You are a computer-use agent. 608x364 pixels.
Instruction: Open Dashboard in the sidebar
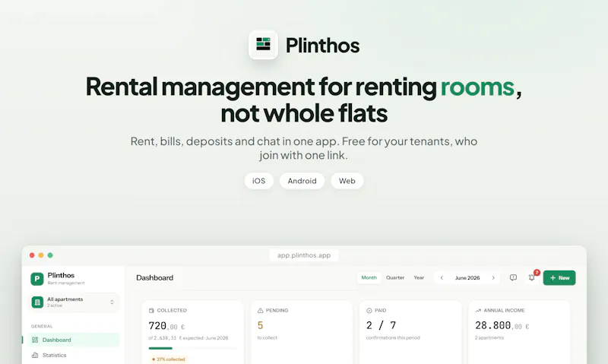[74, 340]
